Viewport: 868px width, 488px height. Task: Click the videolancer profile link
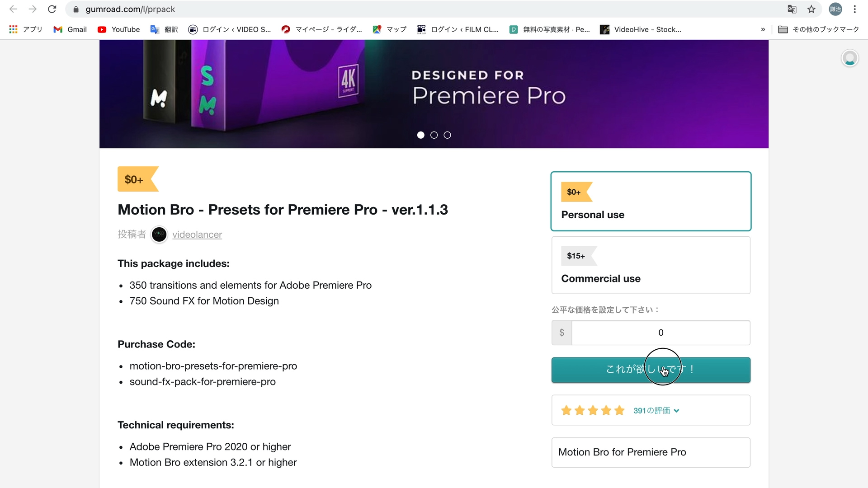pos(197,234)
